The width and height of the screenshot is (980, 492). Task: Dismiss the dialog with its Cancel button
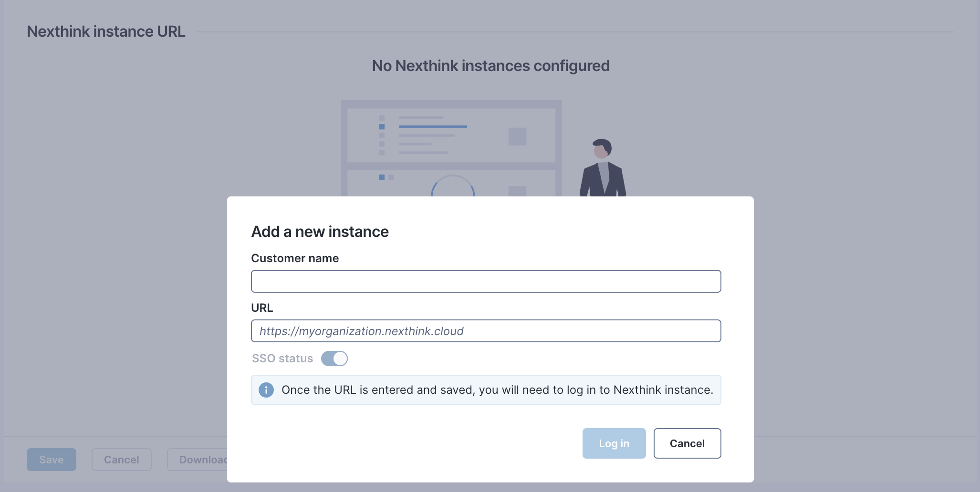click(687, 443)
